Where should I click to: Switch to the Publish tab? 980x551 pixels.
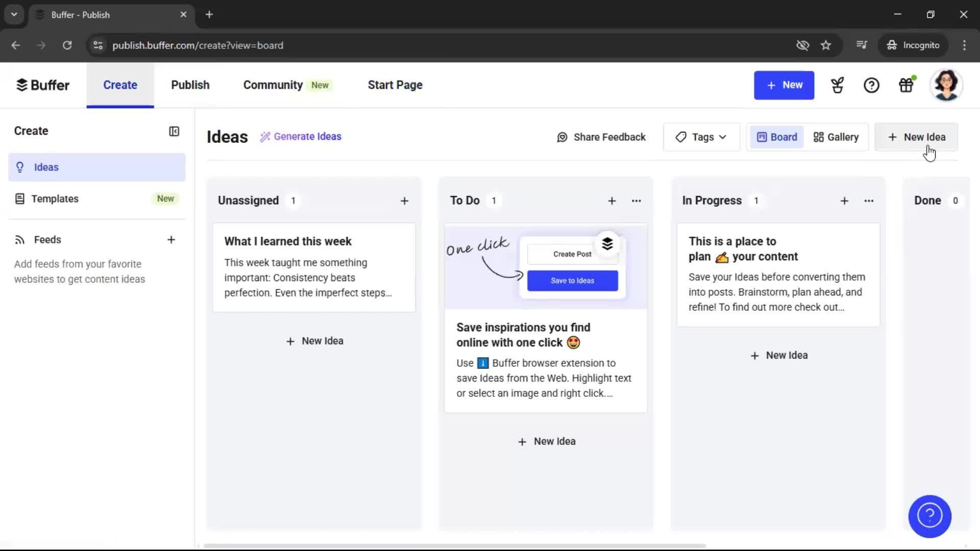click(189, 85)
